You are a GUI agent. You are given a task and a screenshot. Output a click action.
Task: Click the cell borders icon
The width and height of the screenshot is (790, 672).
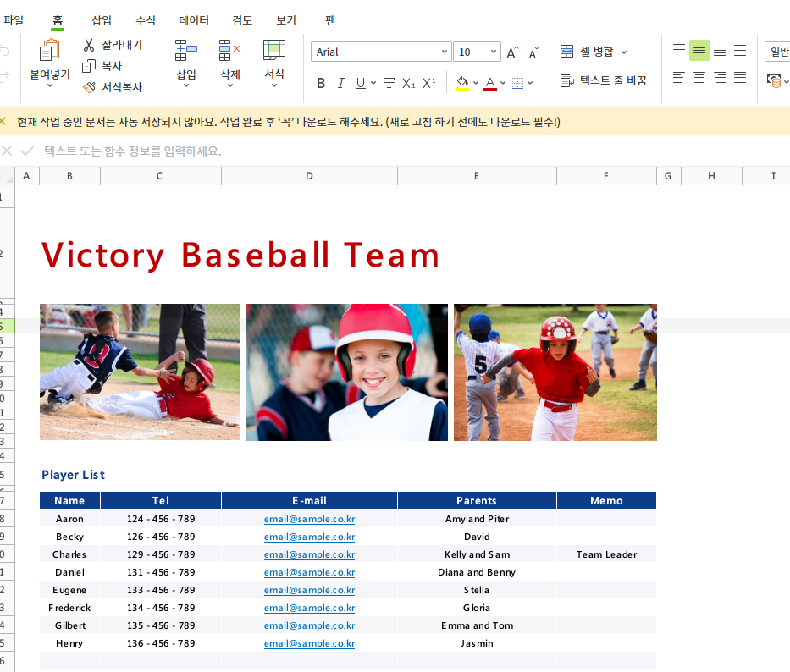[517, 83]
